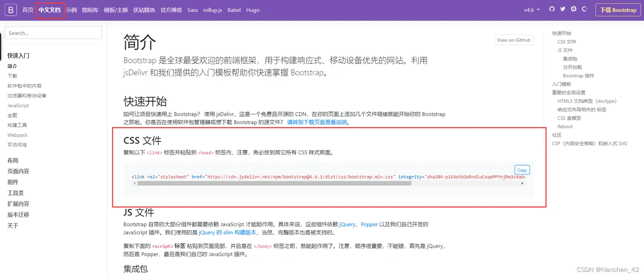Select 主题 in sidebar
Image resolution: width=644 pixels, height=276 pixels.
point(12,115)
